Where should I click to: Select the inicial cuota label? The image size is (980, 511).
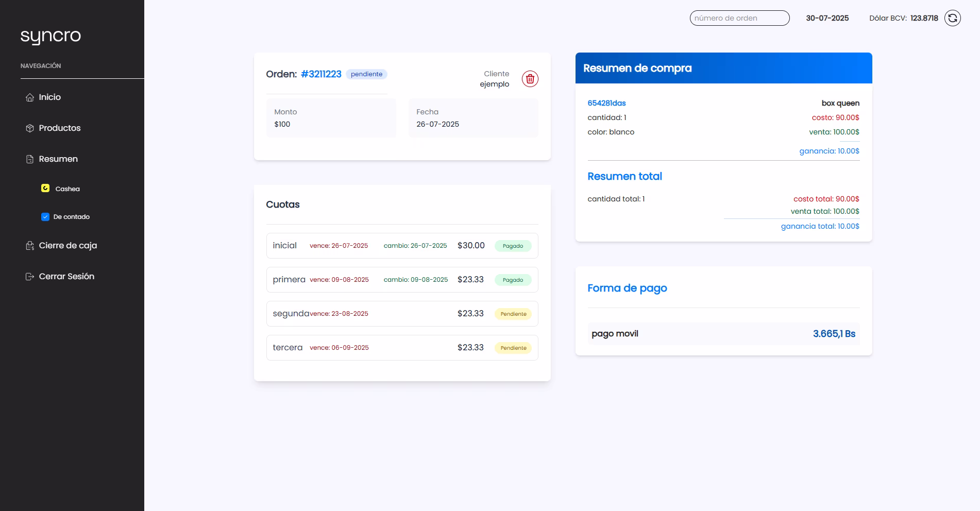coord(285,246)
